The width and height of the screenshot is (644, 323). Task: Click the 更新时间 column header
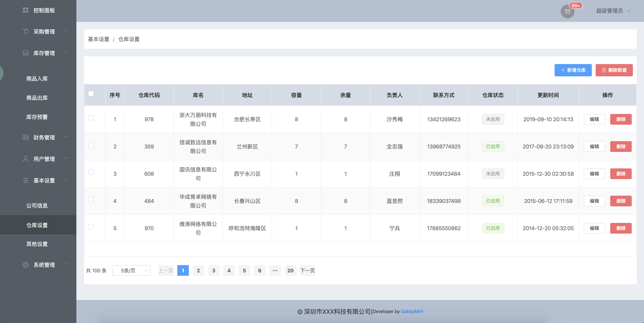click(548, 95)
